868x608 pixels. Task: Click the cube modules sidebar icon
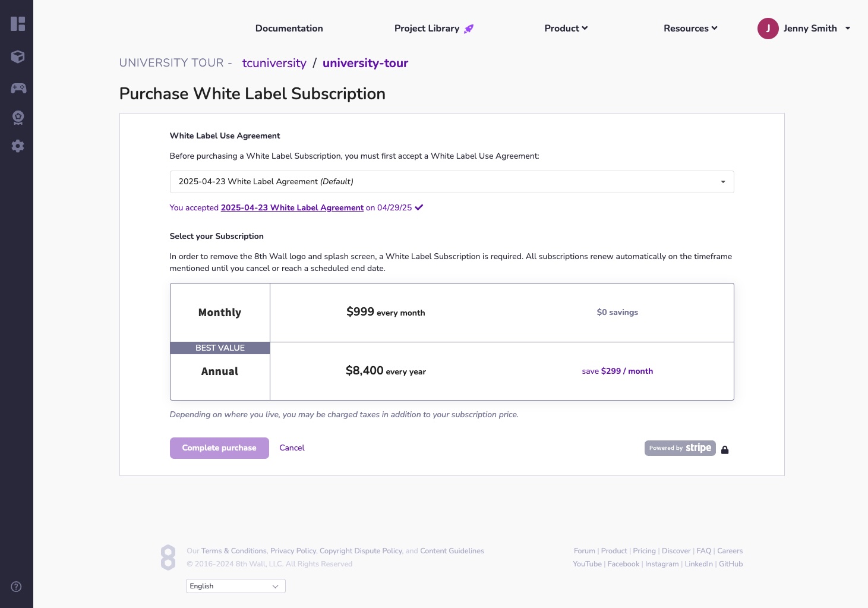coord(18,56)
